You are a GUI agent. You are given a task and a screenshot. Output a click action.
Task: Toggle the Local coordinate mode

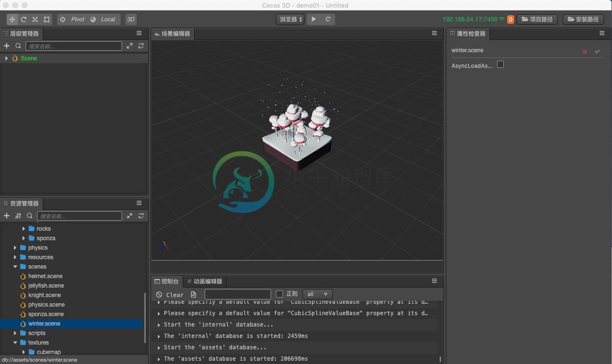tap(104, 19)
